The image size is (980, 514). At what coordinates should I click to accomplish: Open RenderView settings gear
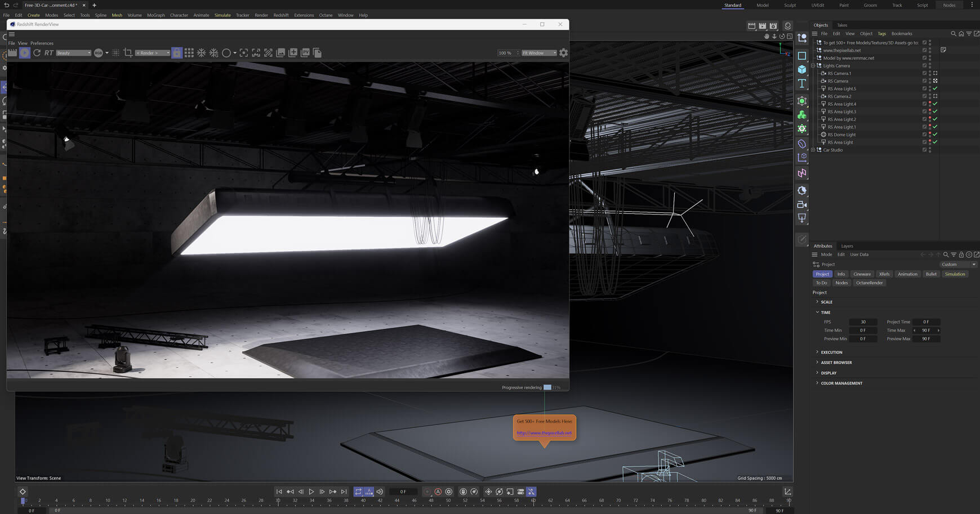[x=563, y=53]
